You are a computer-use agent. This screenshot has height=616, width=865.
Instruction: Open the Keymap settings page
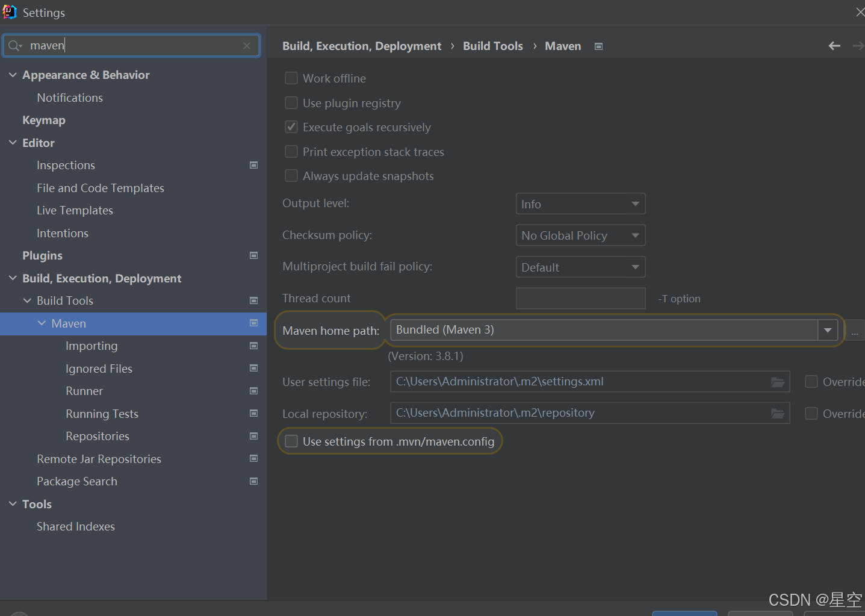(44, 120)
